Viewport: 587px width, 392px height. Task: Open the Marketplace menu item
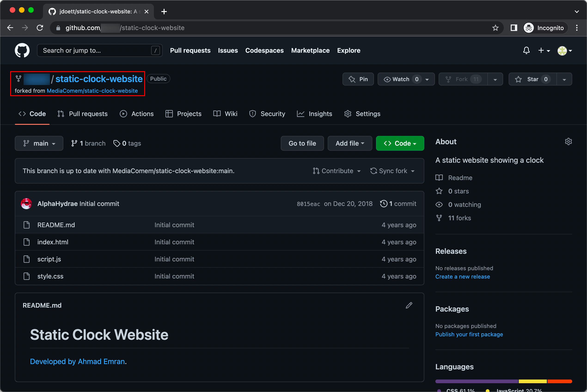click(310, 50)
